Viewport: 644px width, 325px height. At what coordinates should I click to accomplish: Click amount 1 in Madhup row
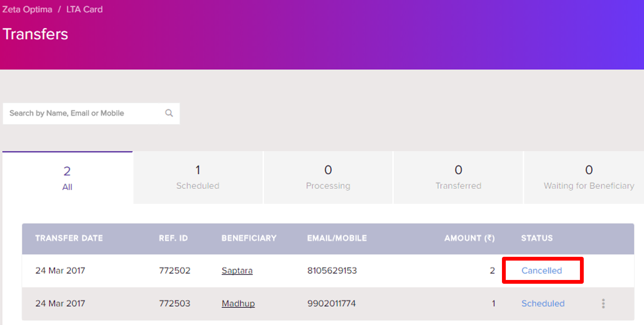click(493, 304)
